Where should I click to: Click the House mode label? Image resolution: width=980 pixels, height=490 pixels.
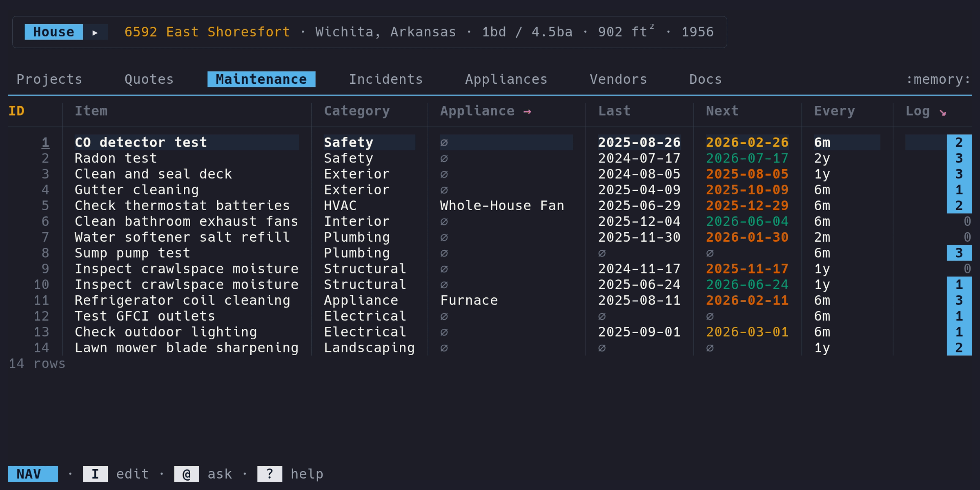coord(53,32)
